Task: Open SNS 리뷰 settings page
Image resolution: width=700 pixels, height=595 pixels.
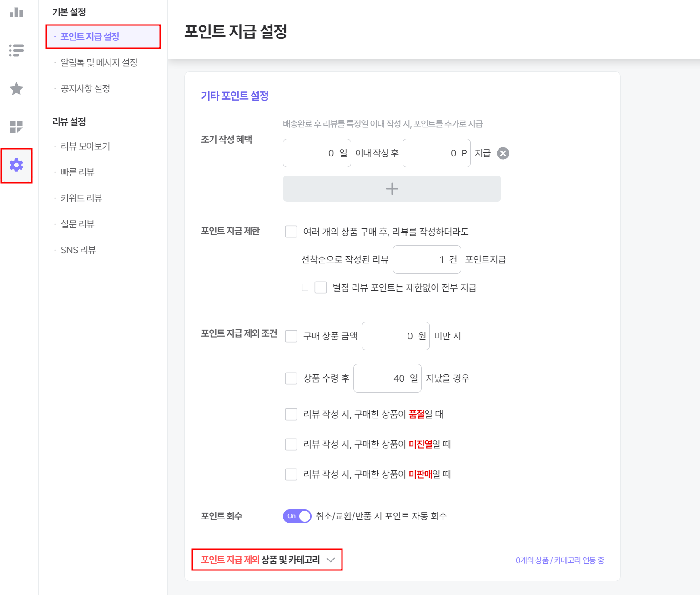Action: coord(78,250)
